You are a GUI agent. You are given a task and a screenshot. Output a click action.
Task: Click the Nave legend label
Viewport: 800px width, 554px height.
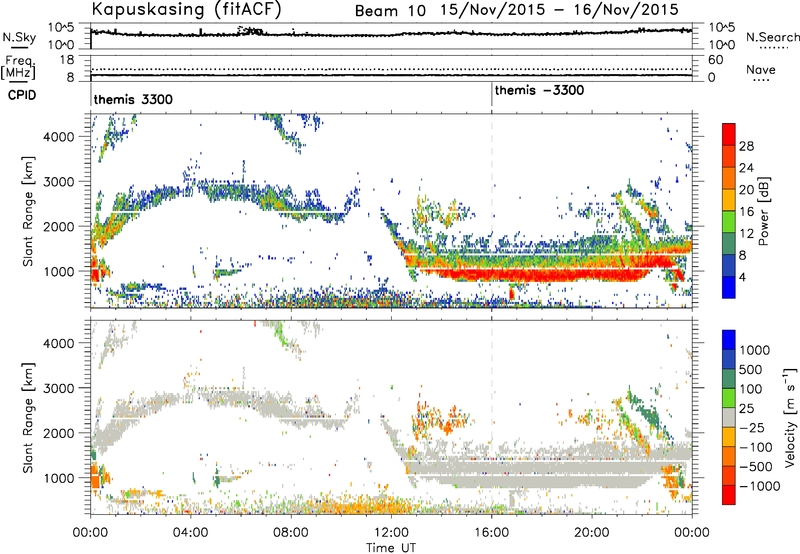[x=761, y=70]
